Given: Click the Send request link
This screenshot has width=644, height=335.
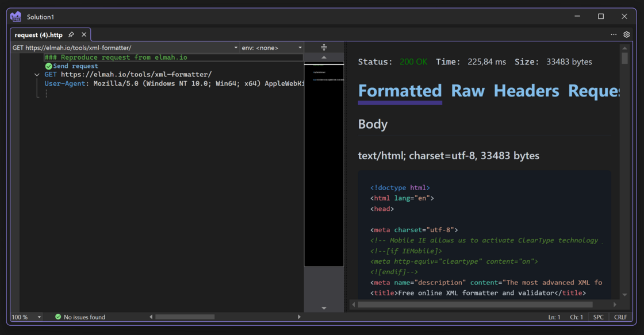Looking at the screenshot, I should click(75, 66).
